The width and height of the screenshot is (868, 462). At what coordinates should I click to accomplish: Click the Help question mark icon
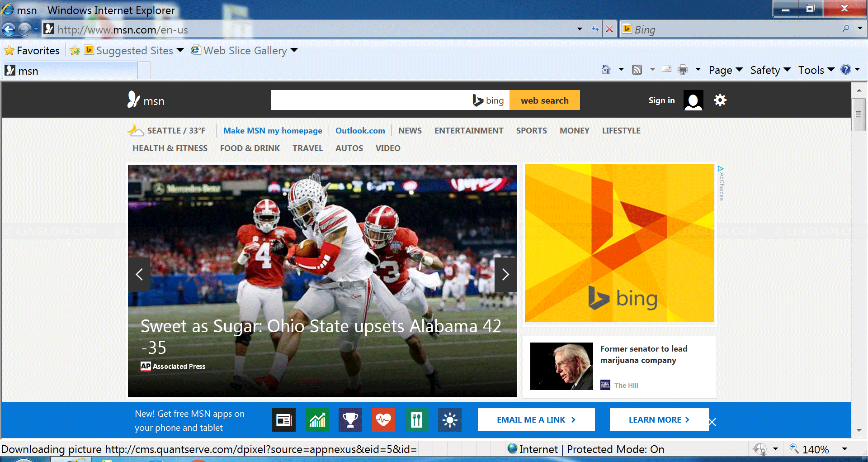845,69
